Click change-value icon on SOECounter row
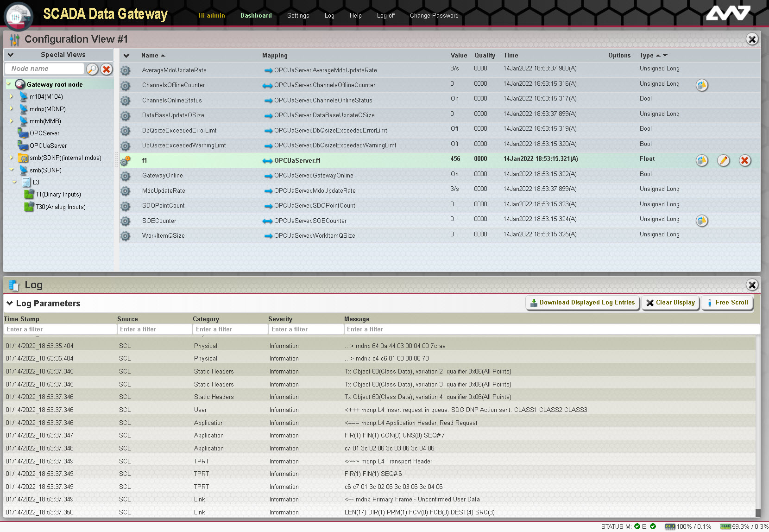Viewport: 769px width, 532px height. tap(702, 221)
